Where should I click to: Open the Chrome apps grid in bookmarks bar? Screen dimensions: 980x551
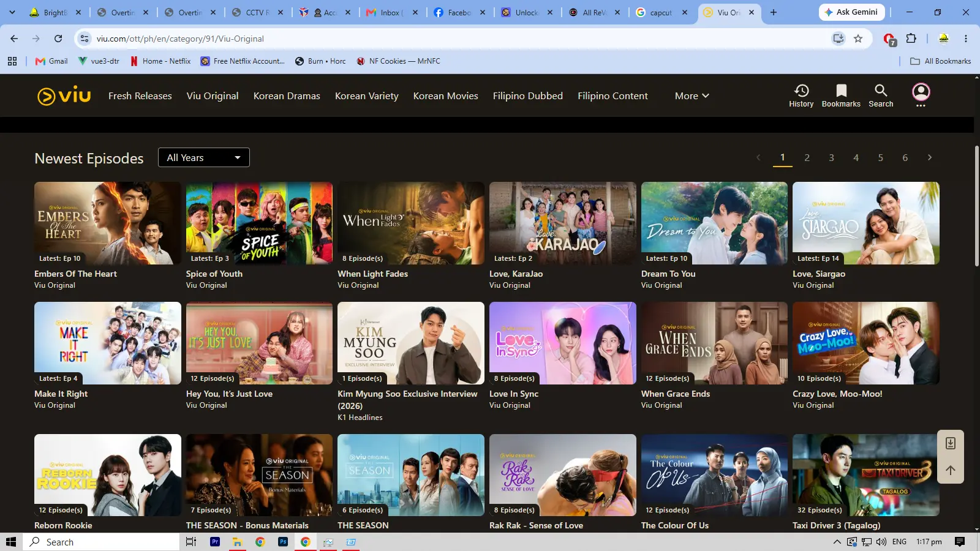(12, 61)
